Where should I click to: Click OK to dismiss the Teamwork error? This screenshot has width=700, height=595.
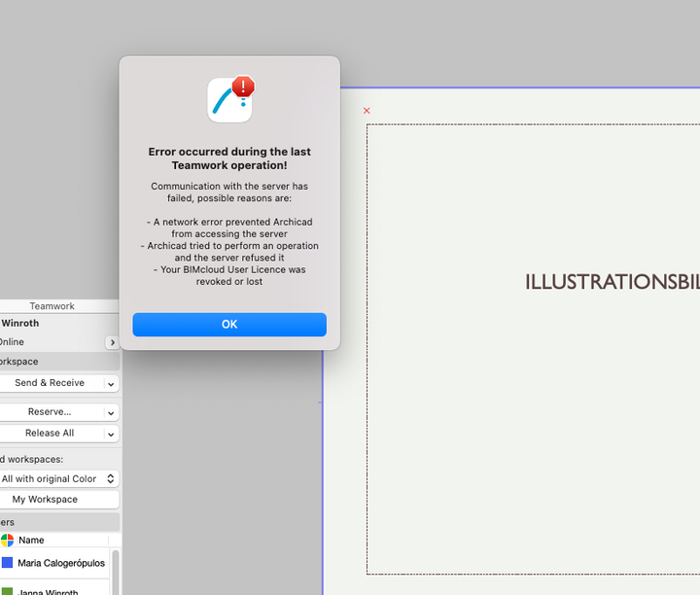pyautogui.click(x=229, y=325)
